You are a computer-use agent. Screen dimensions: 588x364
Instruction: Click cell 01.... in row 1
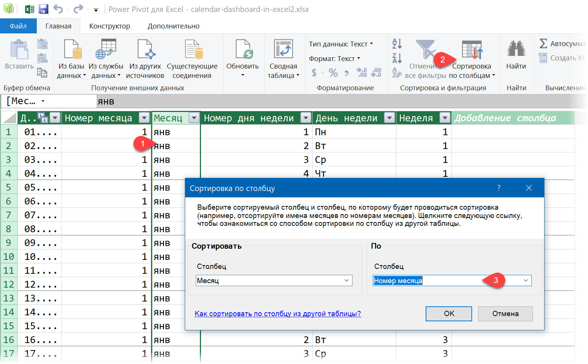pyautogui.click(x=40, y=132)
